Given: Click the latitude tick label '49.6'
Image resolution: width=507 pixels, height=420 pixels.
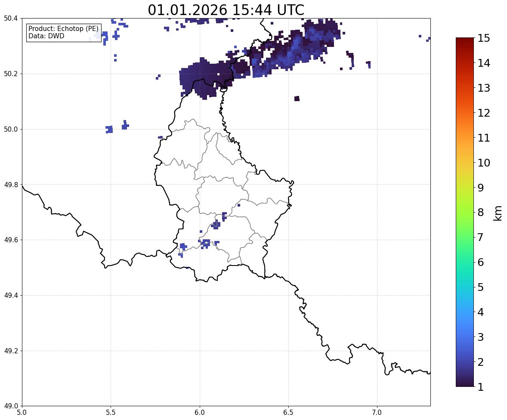Looking at the screenshot, I should coord(11,240).
